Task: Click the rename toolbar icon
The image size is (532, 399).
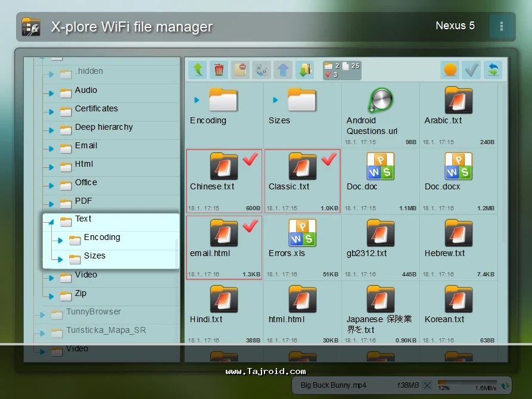Action: click(262, 70)
